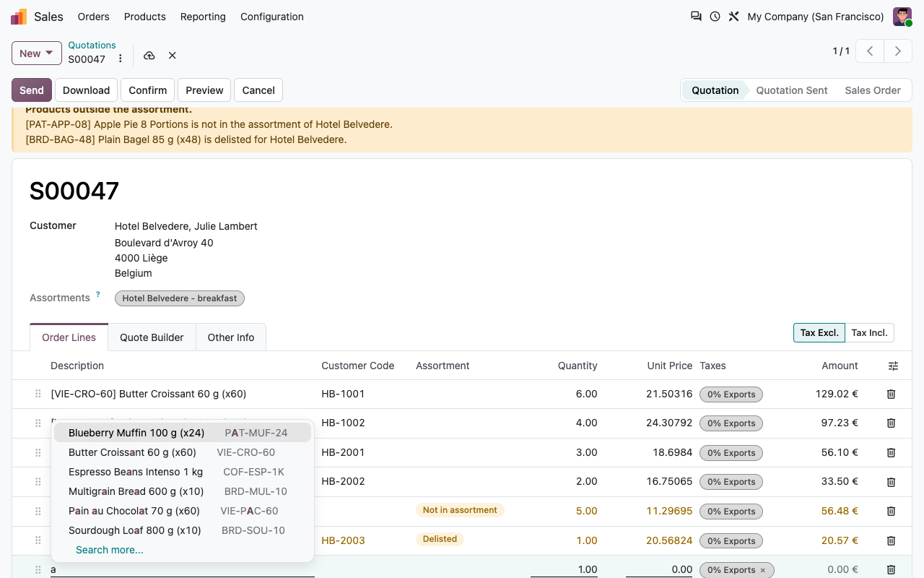Switch to Tax Incl. display

pos(869,332)
